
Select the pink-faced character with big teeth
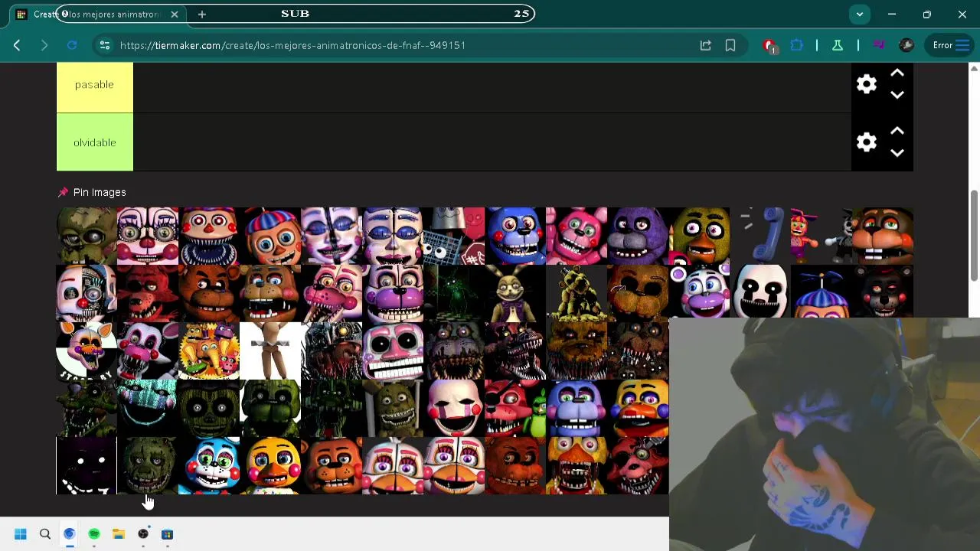(x=393, y=350)
